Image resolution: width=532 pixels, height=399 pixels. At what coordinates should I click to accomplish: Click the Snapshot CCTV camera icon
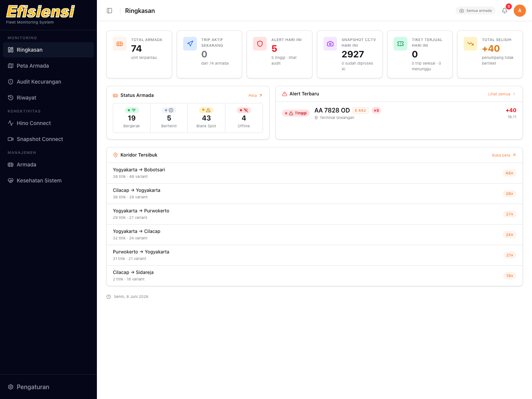click(330, 44)
